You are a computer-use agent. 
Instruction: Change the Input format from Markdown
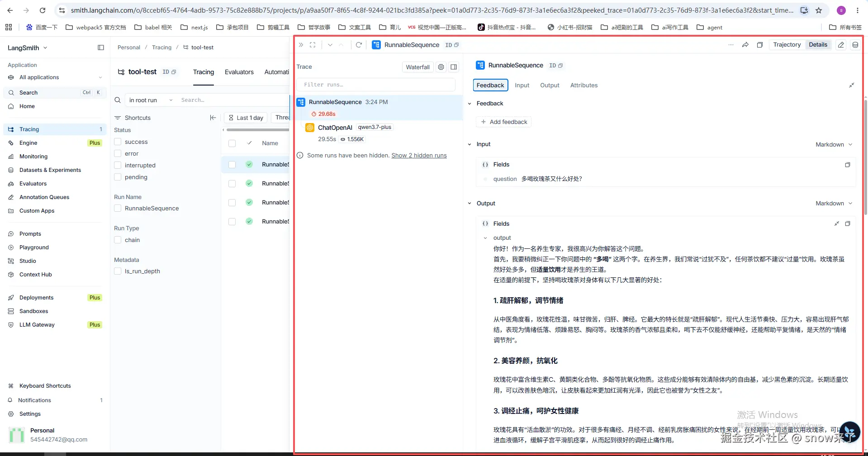click(834, 144)
